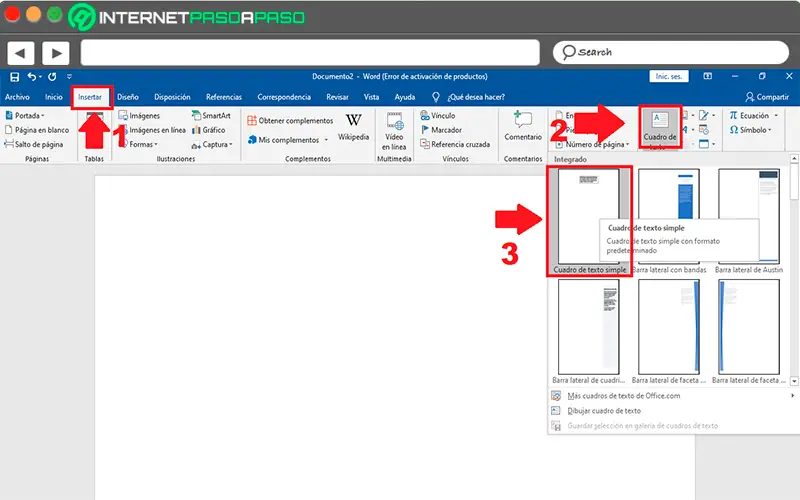The height and width of the screenshot is (500, 800).
Task: Switch to the Revisar tab
Action: point(337,96)
